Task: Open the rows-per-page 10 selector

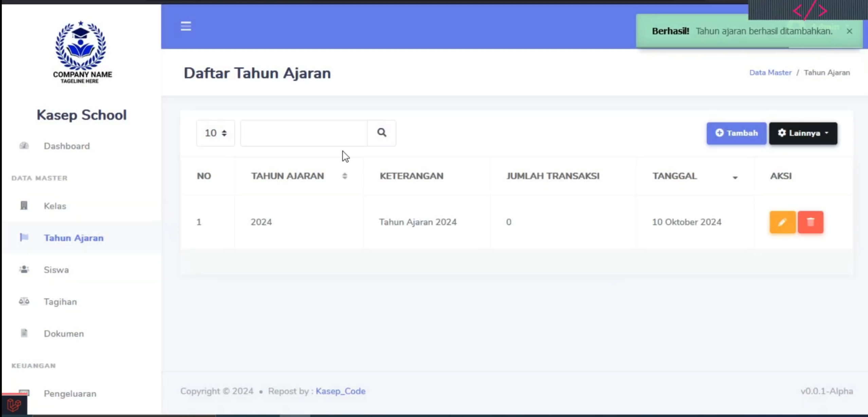Action: click(x=216, y=133)
